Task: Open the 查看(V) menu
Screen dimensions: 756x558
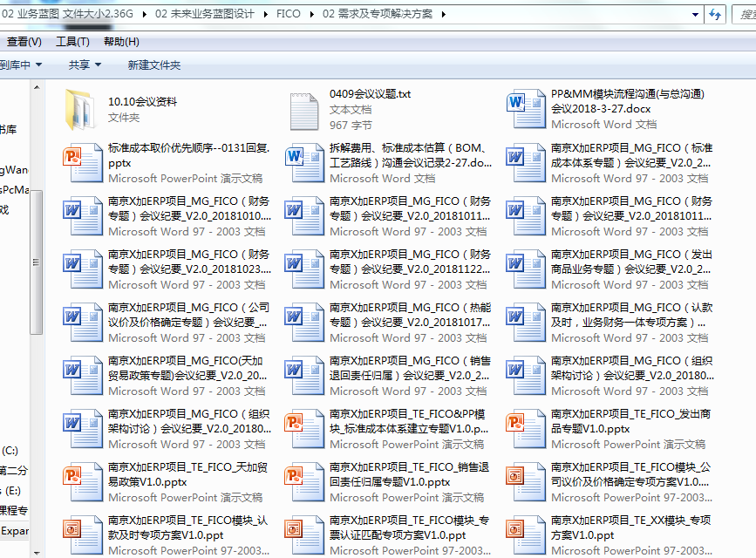Action: pyautogui.click(x=24, y=42)
